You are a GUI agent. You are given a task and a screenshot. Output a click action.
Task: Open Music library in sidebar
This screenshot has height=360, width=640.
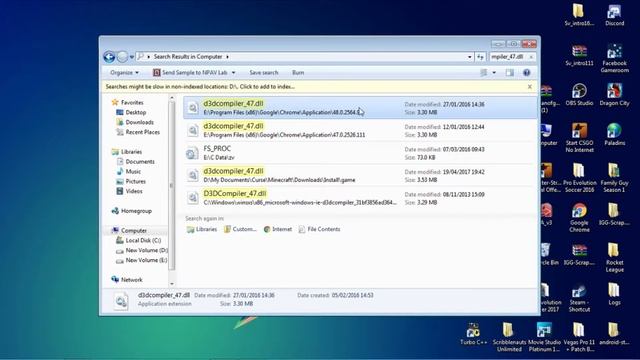point(129,171)
